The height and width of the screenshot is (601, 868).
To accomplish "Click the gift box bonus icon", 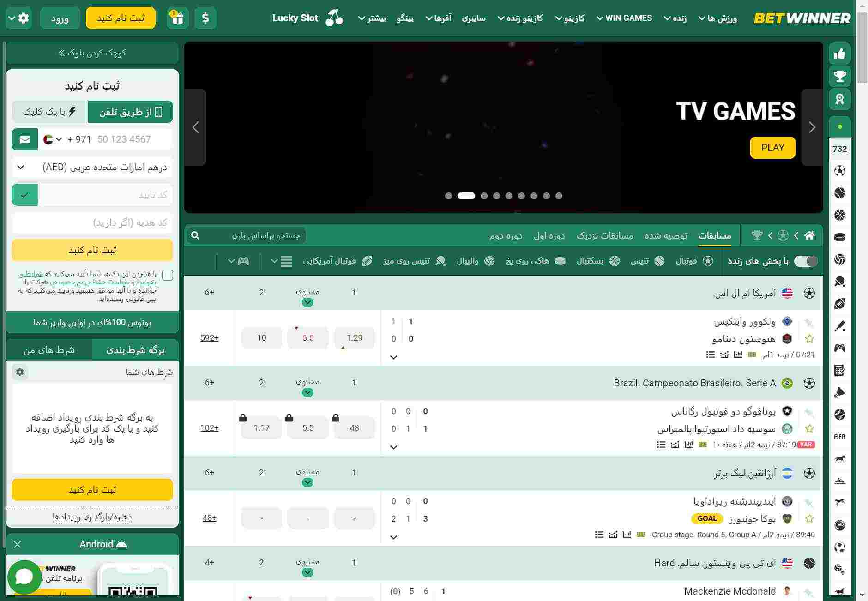I will pyautogui.click(x=178, y=18).
